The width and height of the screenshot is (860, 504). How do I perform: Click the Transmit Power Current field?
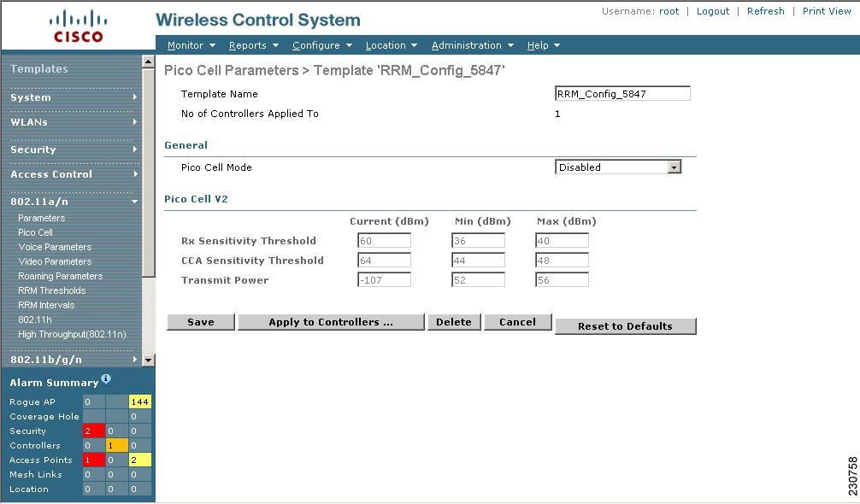pyautogui.click(x=384, y=280)
